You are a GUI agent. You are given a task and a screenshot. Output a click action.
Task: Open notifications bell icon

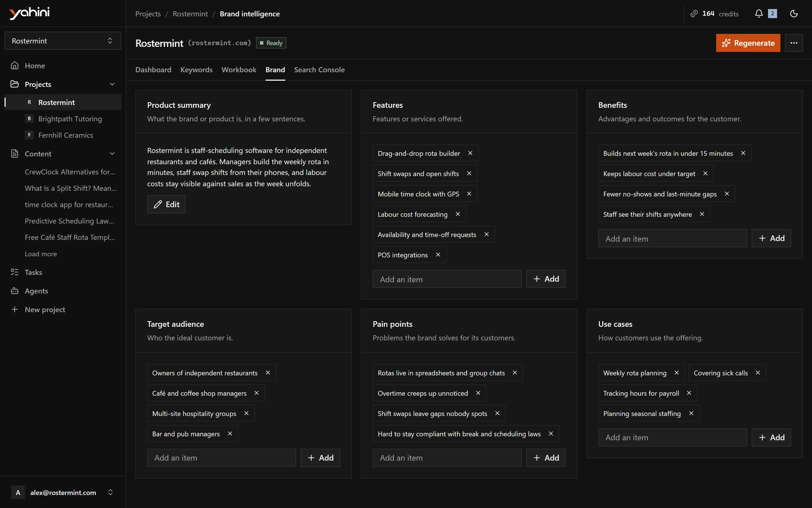tap(759, 14)
